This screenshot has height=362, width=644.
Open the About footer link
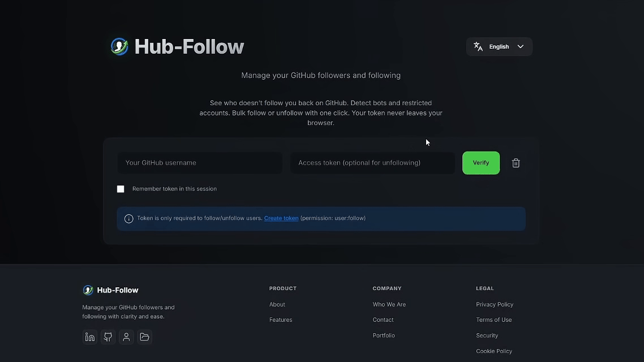click(277, 304)
